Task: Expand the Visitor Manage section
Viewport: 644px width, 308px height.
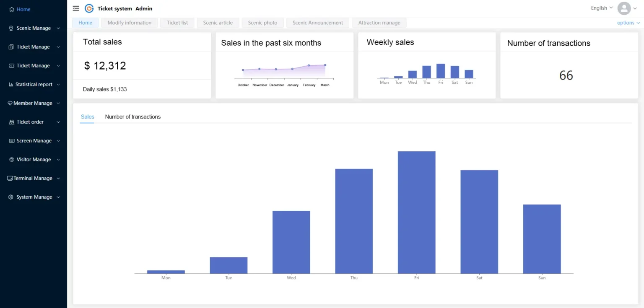Action: pos(10,159)
